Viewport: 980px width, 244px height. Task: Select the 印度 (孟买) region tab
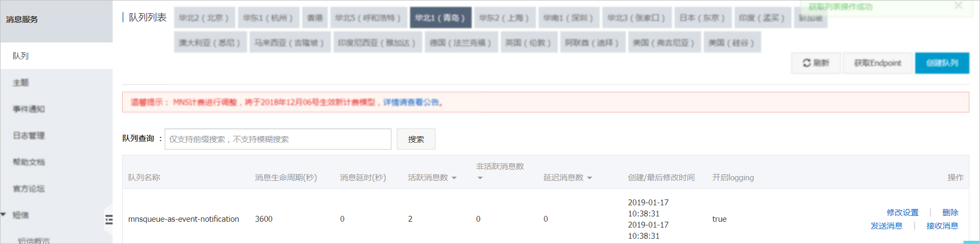pos(762,18)
